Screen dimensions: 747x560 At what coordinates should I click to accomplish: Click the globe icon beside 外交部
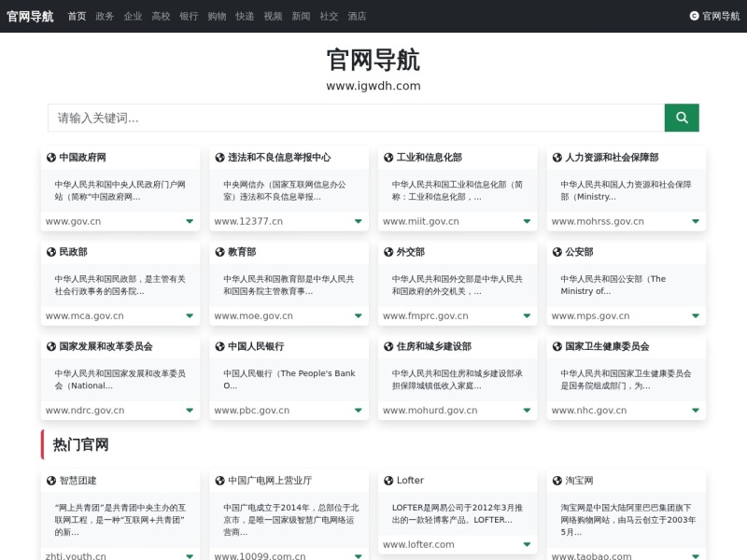tap(388, 252)
